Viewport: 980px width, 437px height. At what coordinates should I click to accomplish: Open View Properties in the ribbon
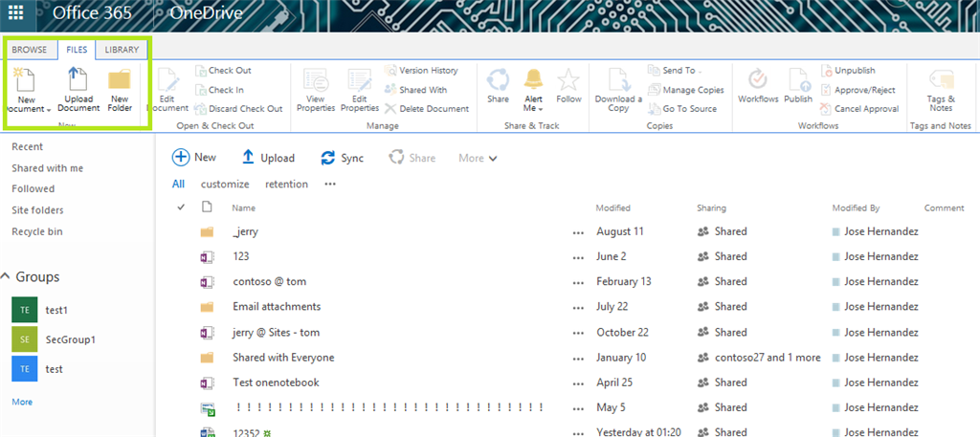[x=316, y=91]
